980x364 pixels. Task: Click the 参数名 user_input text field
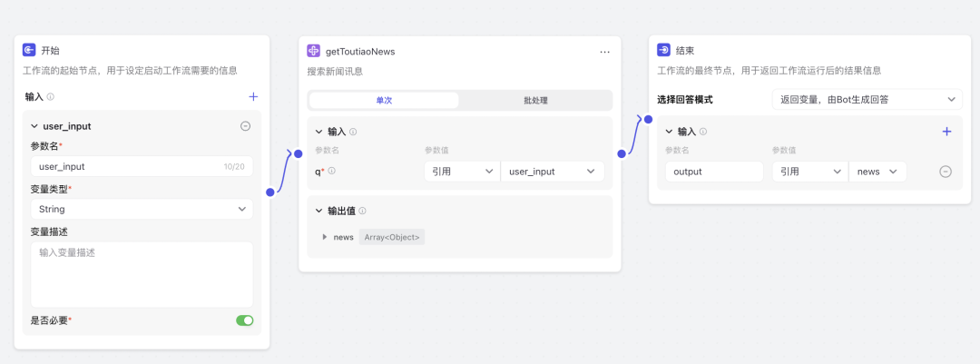[142, 166]
